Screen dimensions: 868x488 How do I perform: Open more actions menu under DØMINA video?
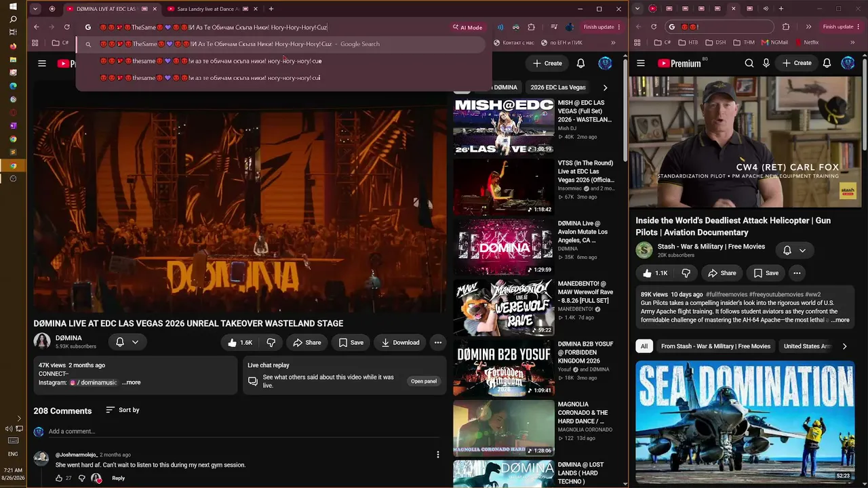pos(438,342)
